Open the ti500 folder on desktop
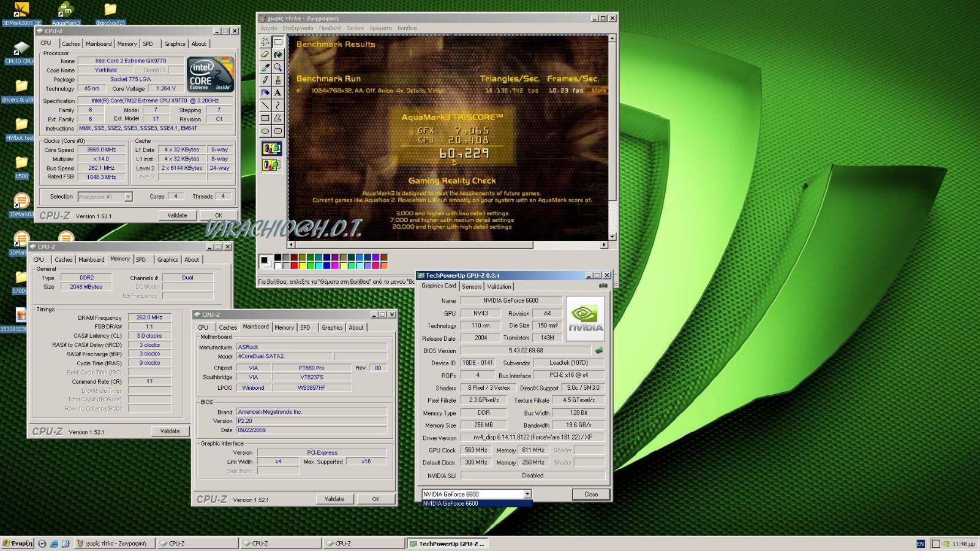 tap(21, 168)
